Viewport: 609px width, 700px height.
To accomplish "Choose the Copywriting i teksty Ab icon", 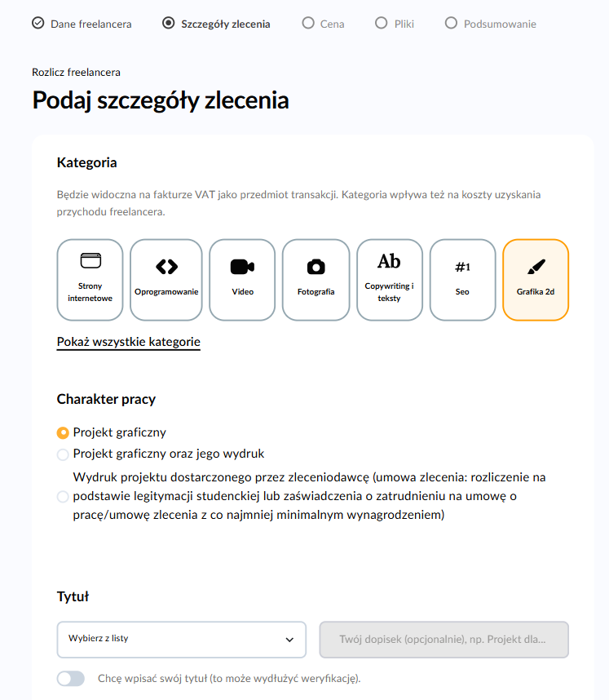I will point(389,261).
